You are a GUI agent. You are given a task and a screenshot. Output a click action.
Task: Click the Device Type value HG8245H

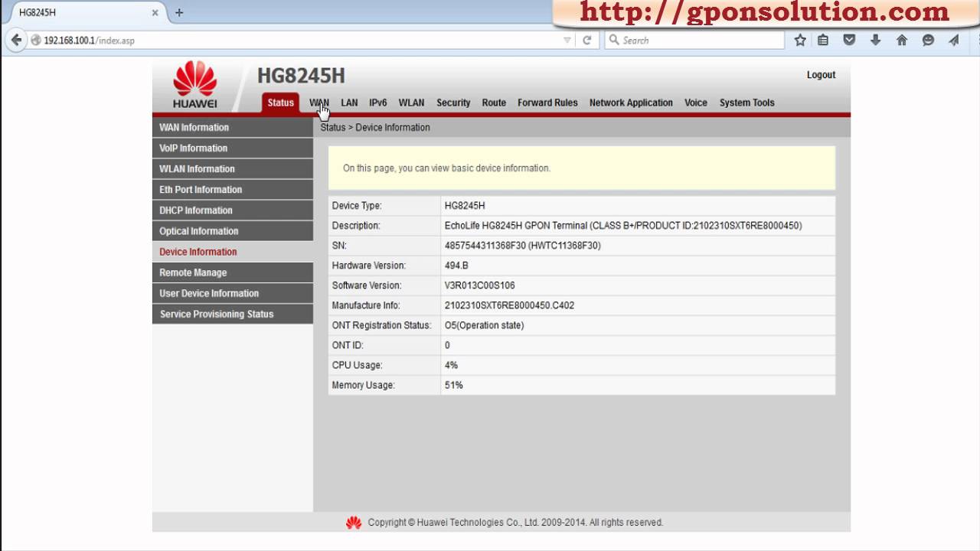[465, 206]
